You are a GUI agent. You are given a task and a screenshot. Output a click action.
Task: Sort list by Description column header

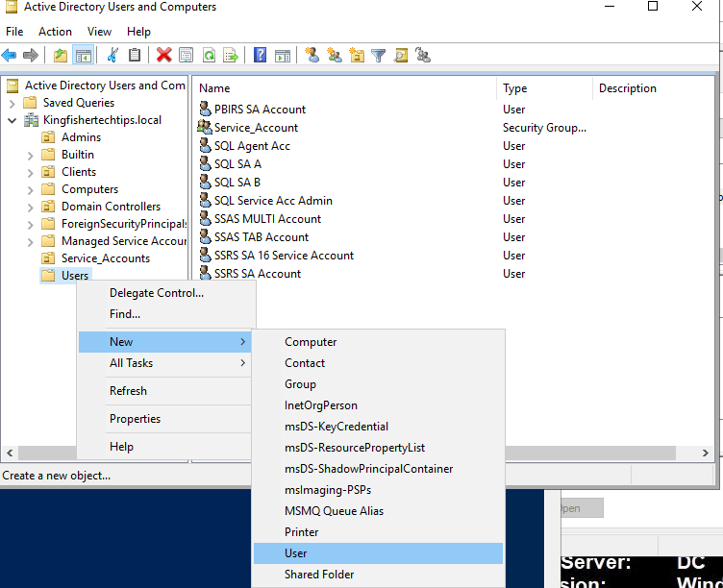click(653, 88)
